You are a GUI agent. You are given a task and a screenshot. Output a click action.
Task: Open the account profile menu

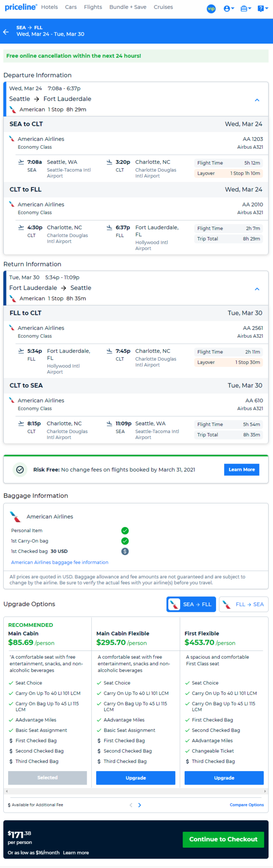pyautogui.click(x=229, y=9)
